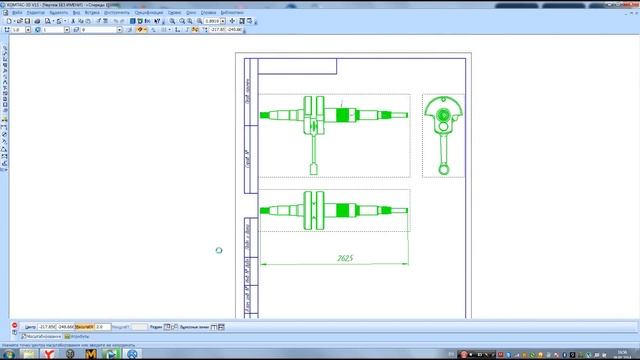Screen dimensions: 640x360
Task: Open the Сервис menu
Action: tap(174, 13)
